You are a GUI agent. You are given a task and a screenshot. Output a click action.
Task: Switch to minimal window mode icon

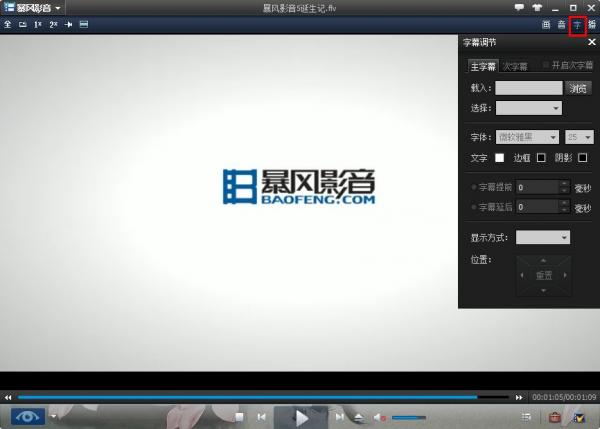pyautogui.click(x=23, y=24)
